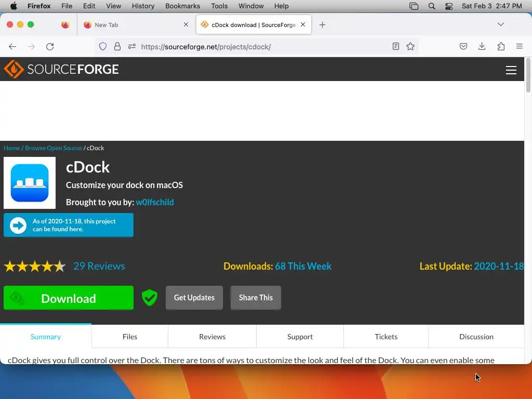Click the Firefox back arrow button
Image resolution: width=532 pixels, height=399 pixels.
pyautogui.click(x=12, y=46)
